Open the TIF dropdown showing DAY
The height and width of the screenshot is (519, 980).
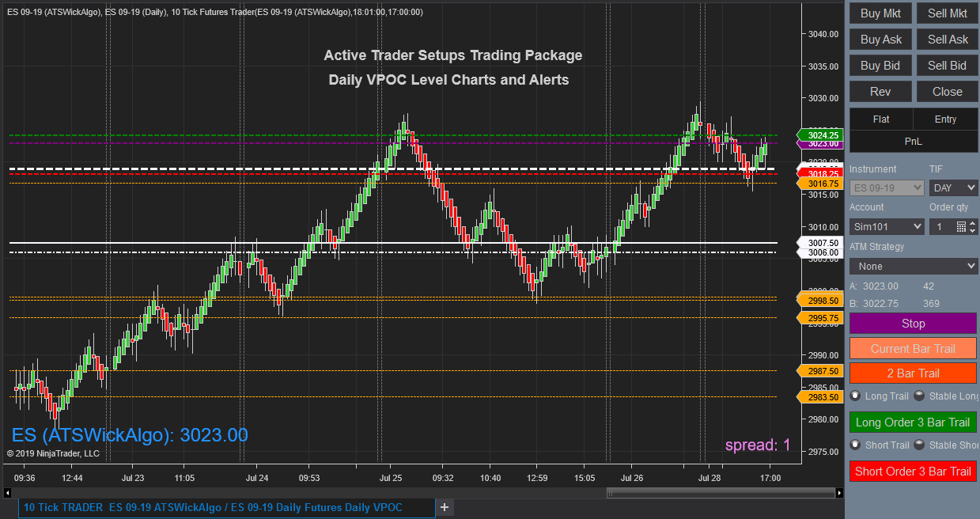[953, 188]
